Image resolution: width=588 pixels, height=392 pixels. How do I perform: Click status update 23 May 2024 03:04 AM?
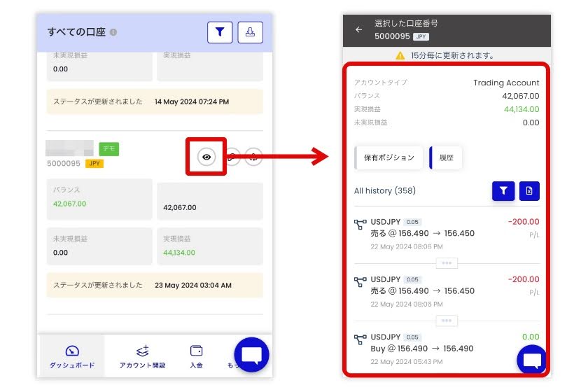[x=155, y=285]
